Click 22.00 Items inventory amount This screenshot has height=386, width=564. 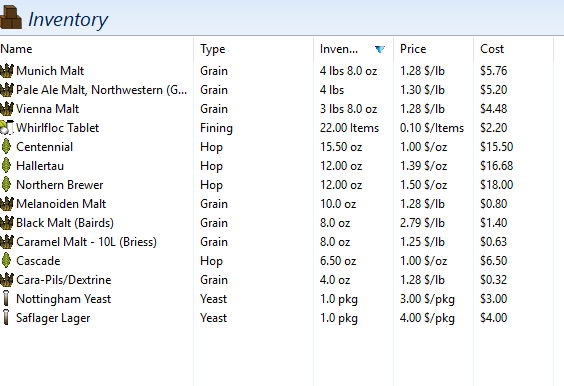click(x=349, y=128)
